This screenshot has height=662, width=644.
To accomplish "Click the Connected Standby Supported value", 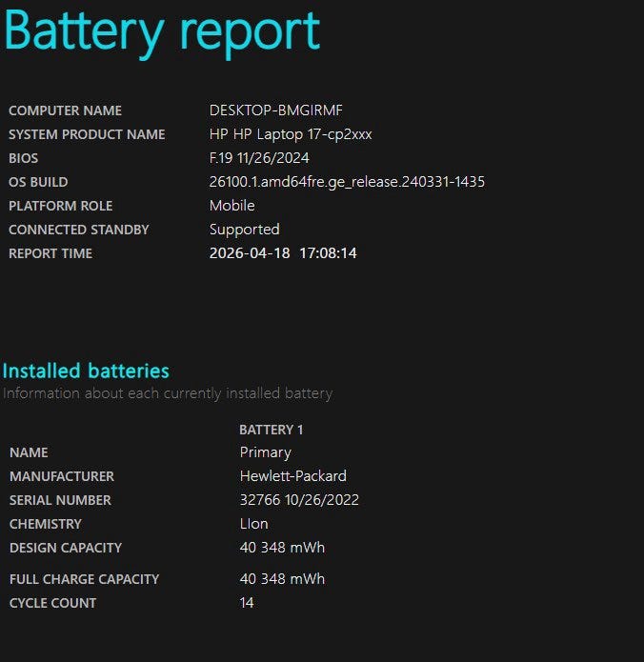I will click(x=245, y=230).
